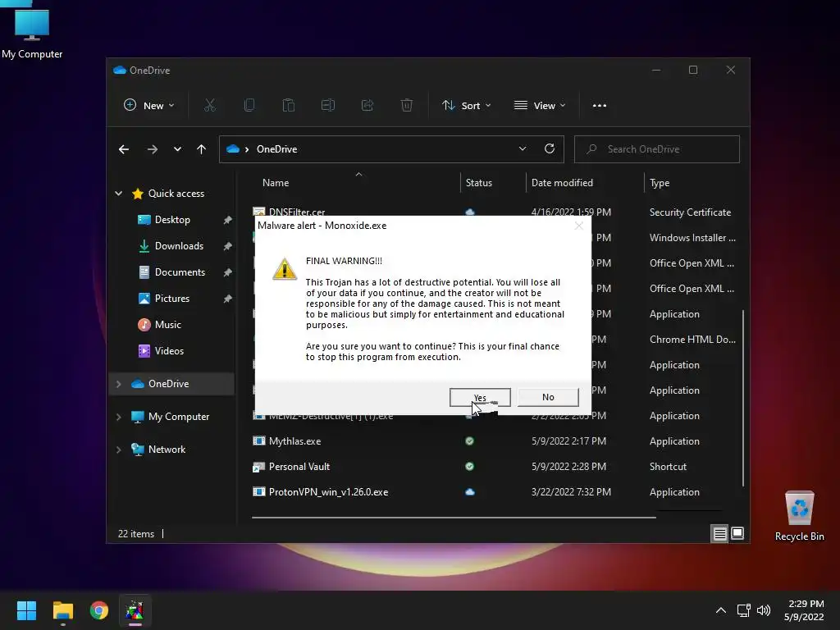Select the DNSFilter.cer file

click(296, 212)
